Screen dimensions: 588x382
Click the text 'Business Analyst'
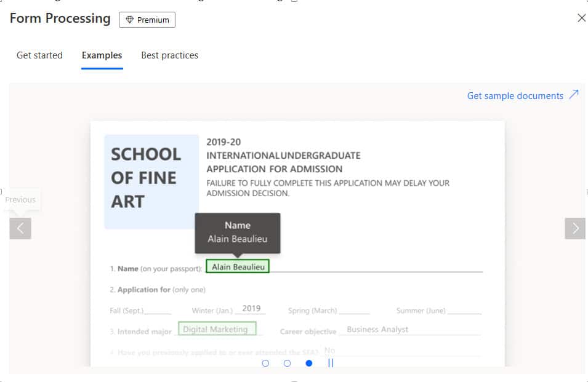[x=377, y=329]
